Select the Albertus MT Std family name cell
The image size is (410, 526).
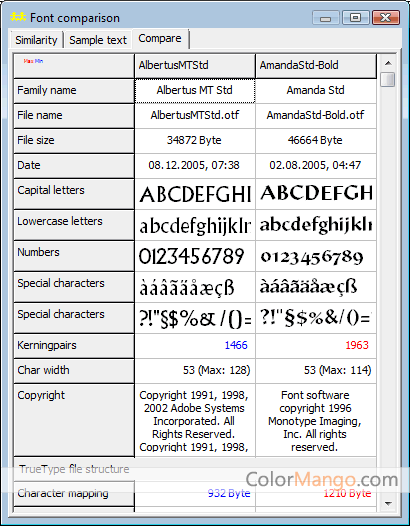click(x=195, y=90)
